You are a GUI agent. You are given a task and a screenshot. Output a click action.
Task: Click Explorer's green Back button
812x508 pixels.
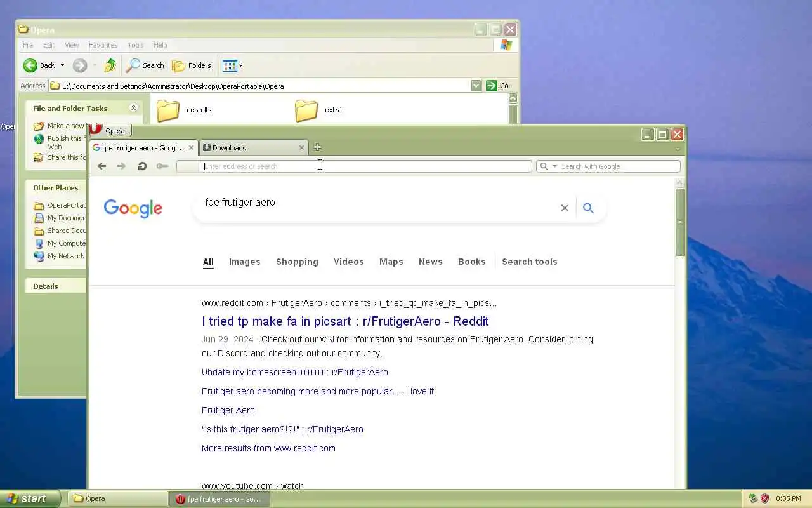tap(39, 65)
